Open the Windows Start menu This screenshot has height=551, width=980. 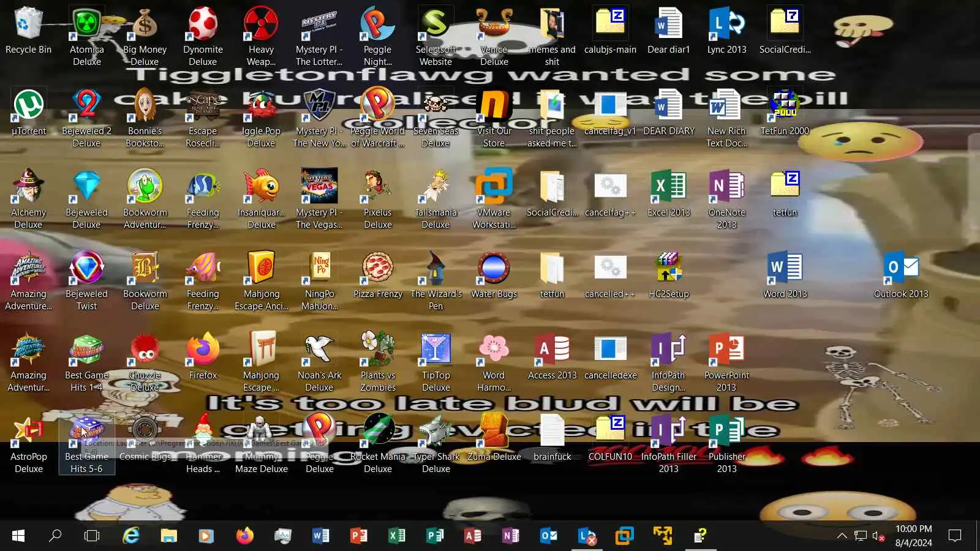pyautogui.click(x=18, y=536)
